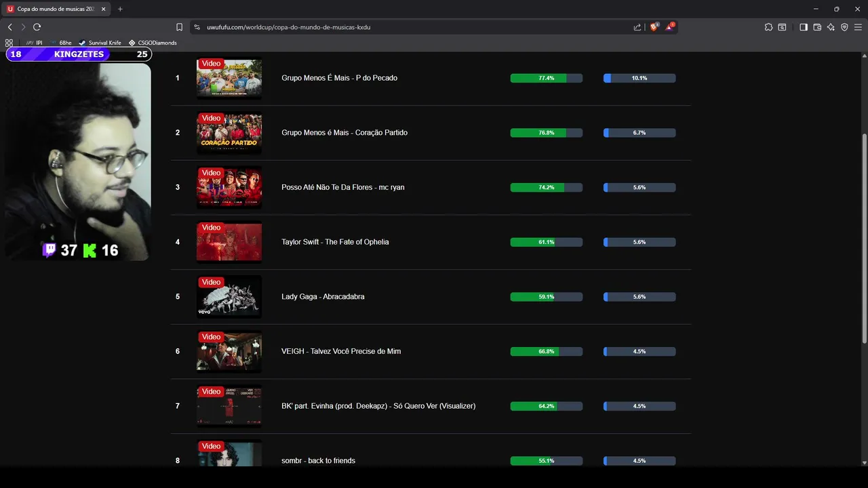This screenshot has width=868, height=488.
Task: Click the green 59.1% win-rate bar
Action: point(547,297)
